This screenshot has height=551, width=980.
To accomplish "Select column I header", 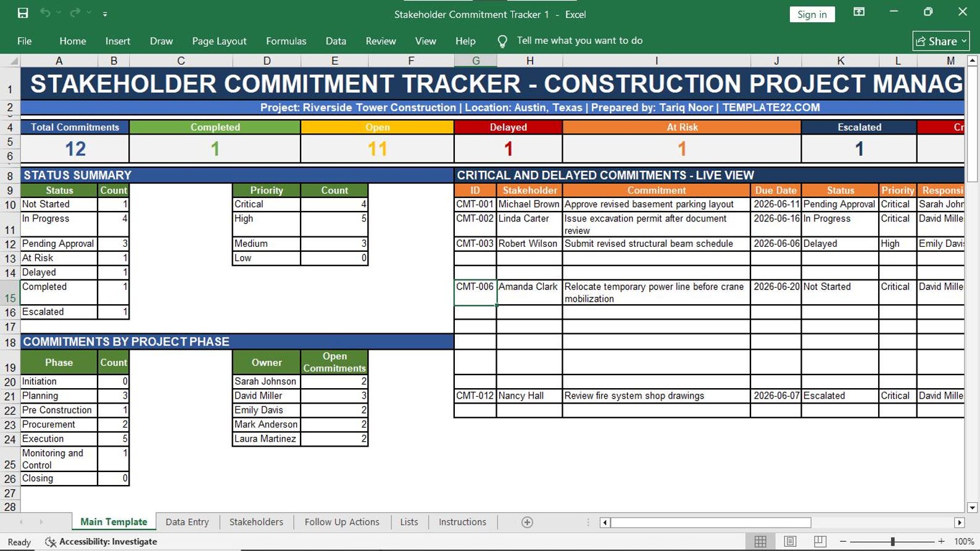I will pyautogui.click(x=656, y=60).
